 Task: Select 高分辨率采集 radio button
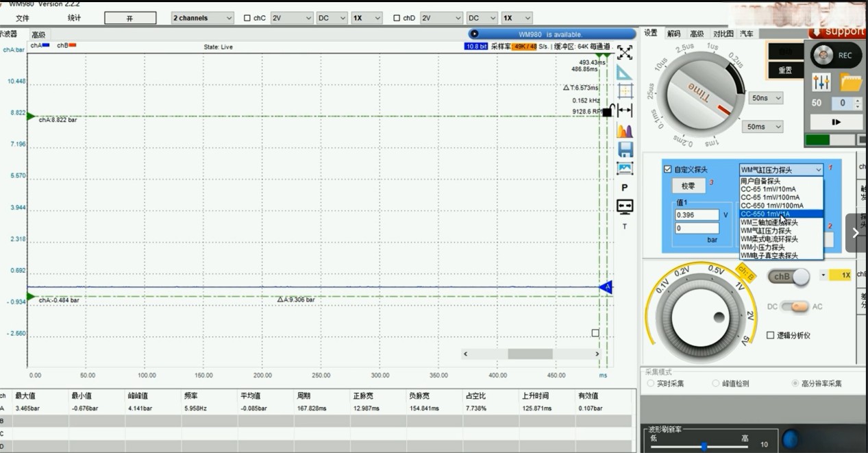pyautogui.click(x=795, y=383)
